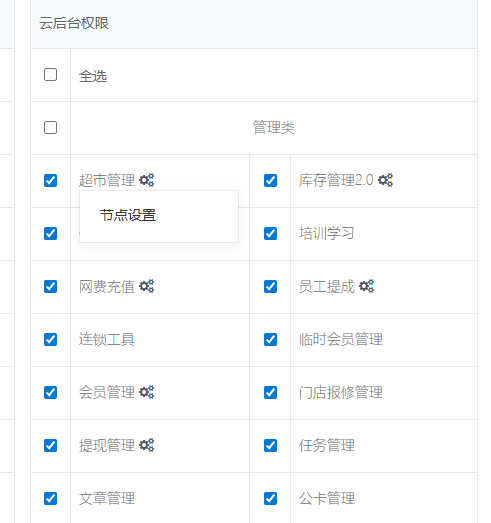The width and height of the screenshot is (491, 523).
Task: Uncheck the 库存管理2.0 checkbox
Action: [x=270, y=180]
